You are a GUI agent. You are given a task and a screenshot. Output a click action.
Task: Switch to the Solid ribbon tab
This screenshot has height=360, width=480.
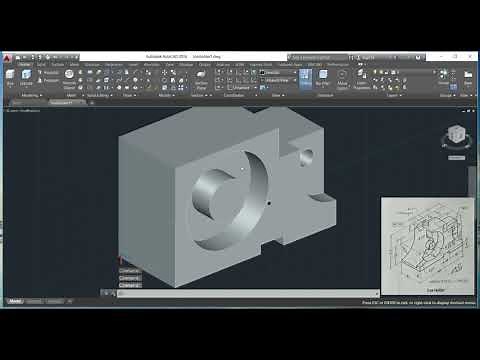41,65
